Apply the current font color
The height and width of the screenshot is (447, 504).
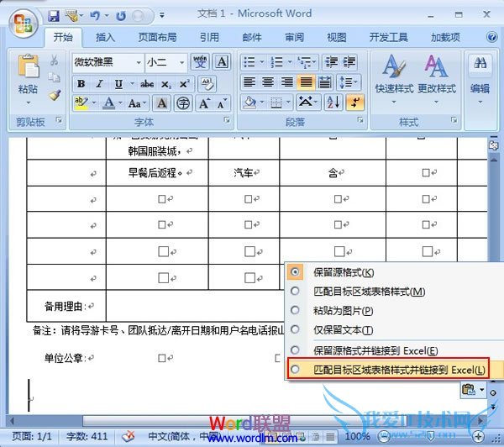coord(109,103)
